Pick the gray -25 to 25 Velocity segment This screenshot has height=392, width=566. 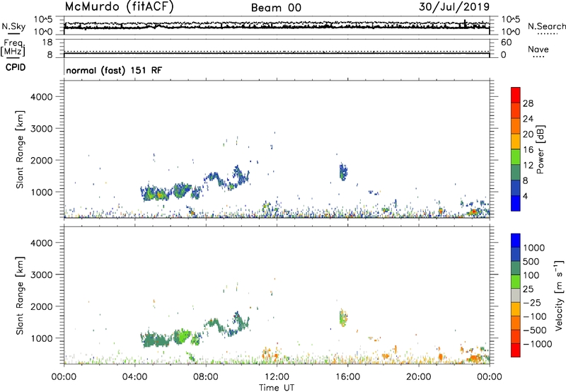coord(516,295)
